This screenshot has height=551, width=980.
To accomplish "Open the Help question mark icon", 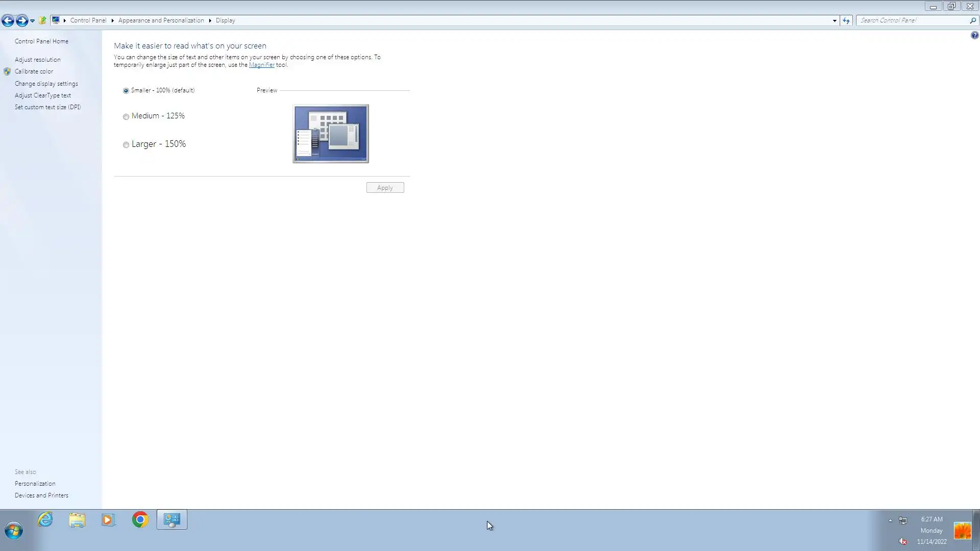I will tap(974, 35).
